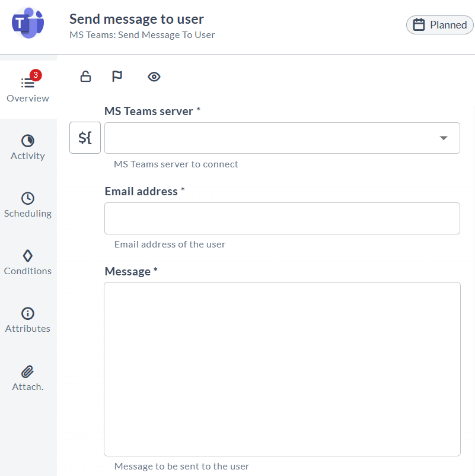Screen dimensions: 475x476
Task: Open the Attach. paperclip section
Action: [28, 378]
